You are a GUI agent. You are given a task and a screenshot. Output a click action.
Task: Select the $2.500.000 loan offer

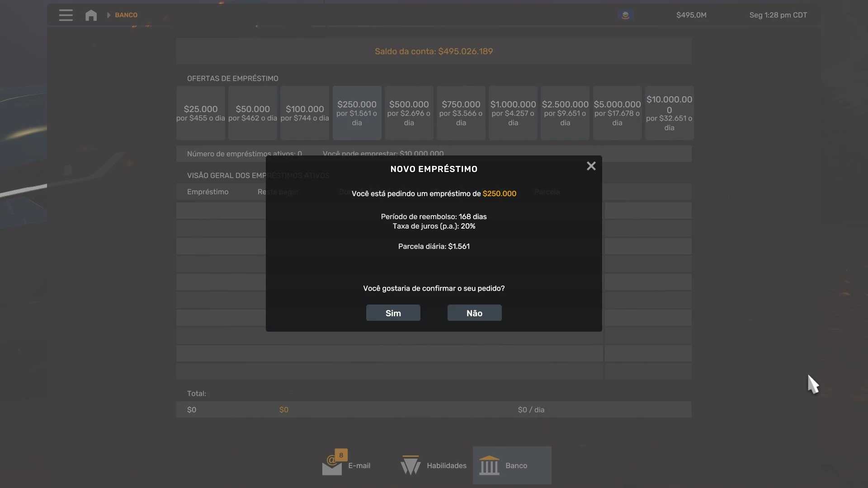point(565,113)
